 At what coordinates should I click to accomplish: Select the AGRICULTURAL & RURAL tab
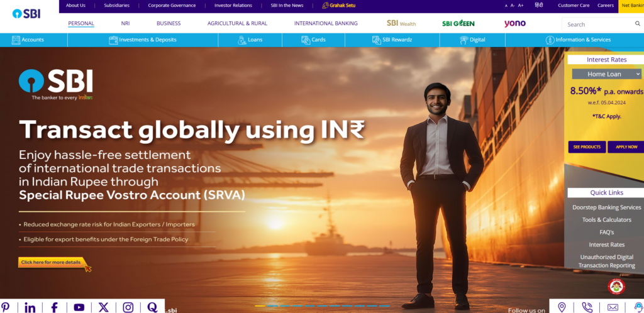237,23
